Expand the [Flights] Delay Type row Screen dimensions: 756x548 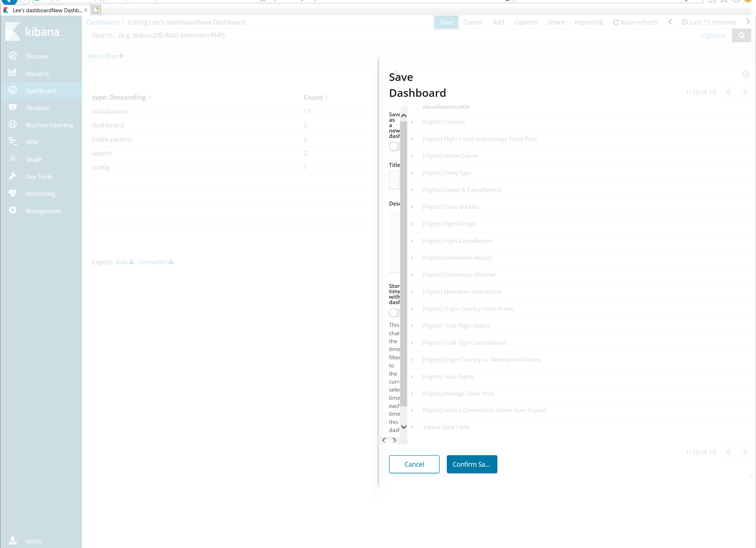coord(412,173)
